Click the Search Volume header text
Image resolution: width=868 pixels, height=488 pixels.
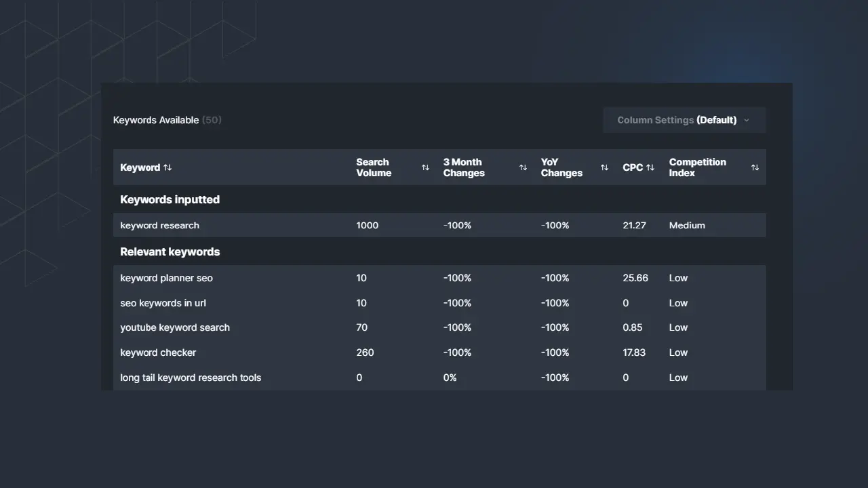click(x=374, y=167)
